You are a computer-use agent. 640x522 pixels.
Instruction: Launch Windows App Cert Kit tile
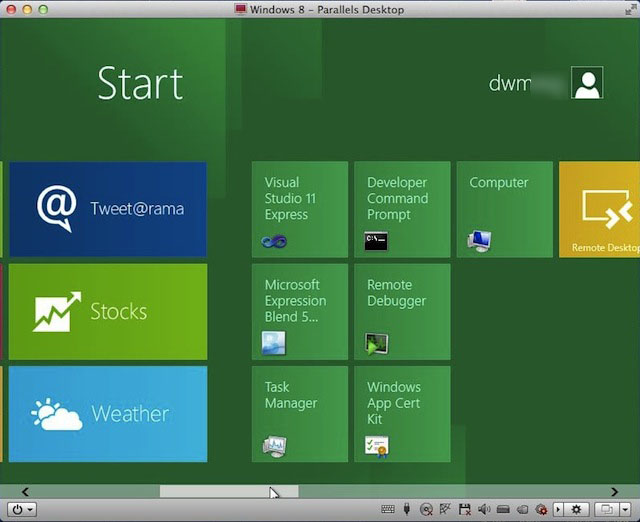[402, 414]
